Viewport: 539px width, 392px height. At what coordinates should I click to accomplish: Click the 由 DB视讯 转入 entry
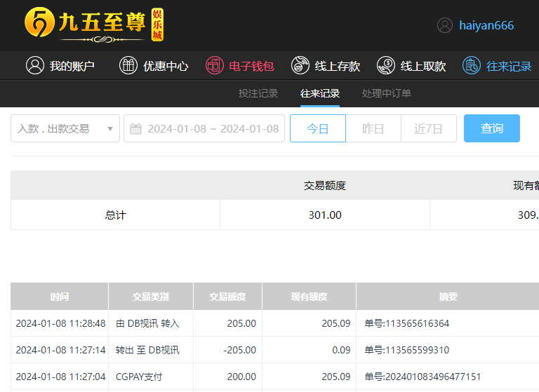(x=147, y=323)
